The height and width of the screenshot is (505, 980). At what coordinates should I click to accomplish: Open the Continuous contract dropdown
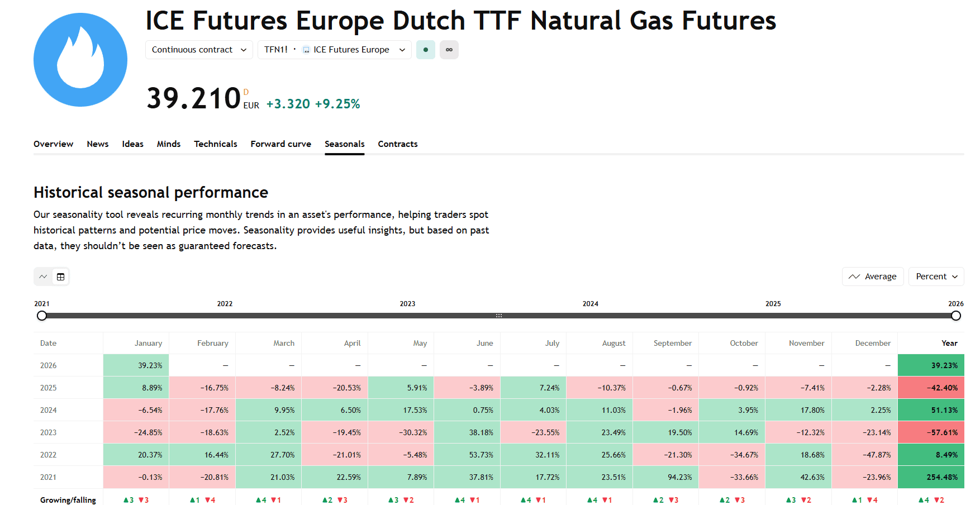(199, 50)
